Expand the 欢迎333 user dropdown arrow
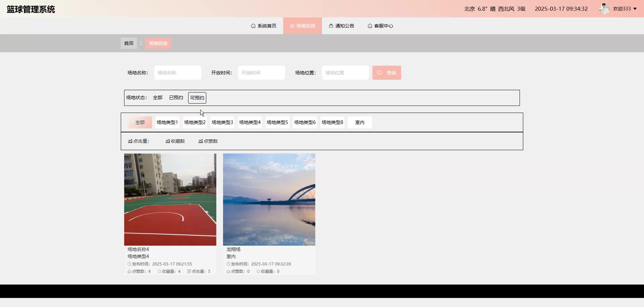 (x=635, y=9)
